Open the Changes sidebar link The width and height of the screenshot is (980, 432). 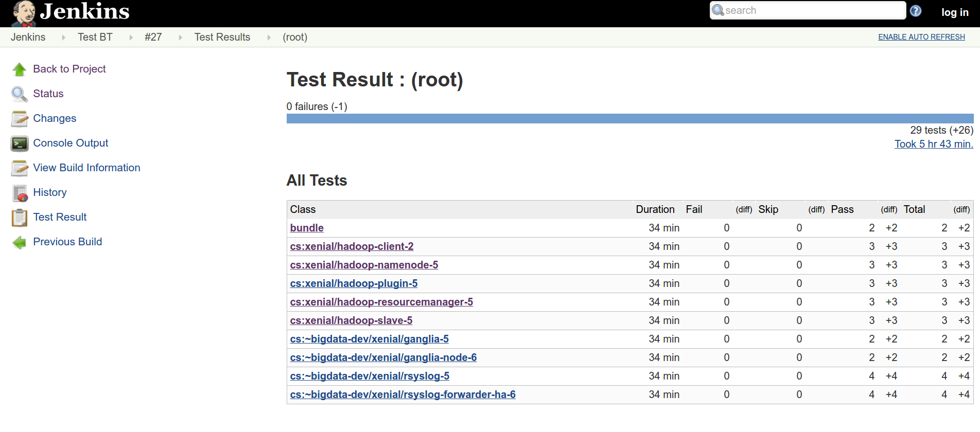tap(55, 118)
